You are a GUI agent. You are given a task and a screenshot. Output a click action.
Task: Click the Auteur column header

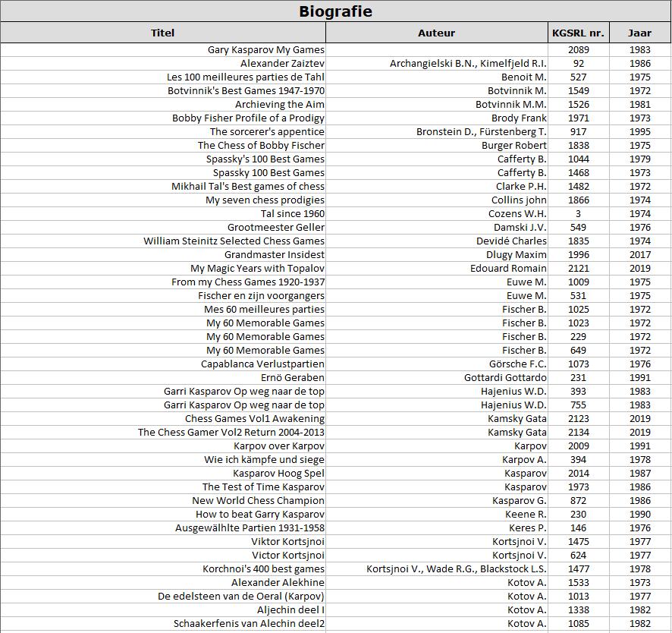pos(437,33)
